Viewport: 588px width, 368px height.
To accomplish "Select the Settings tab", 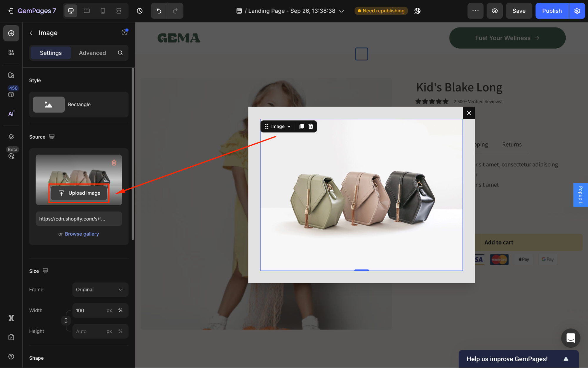I will [51, 53].
